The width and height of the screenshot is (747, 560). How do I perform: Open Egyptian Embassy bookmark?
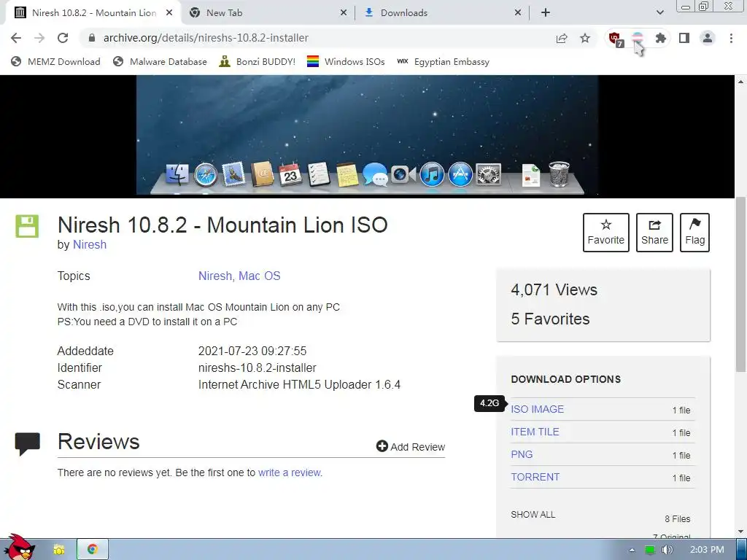pos(443,61)
